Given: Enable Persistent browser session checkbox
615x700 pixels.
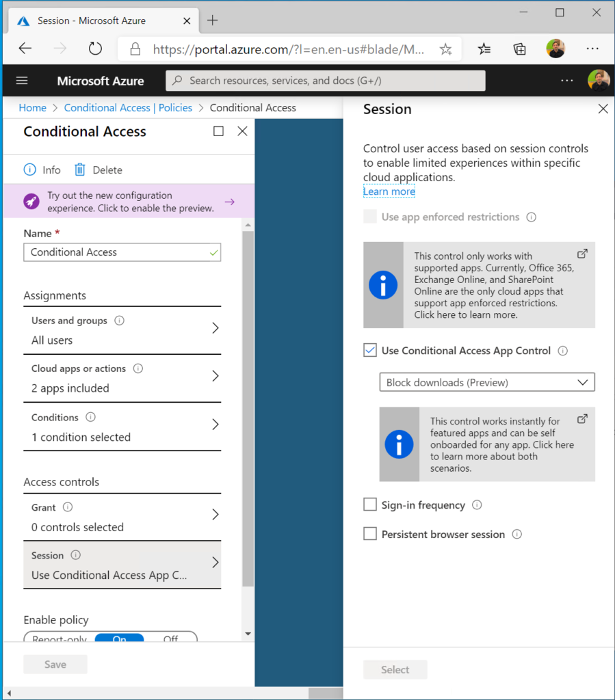Looking at the screenshot, I should click(x=370, y=534).
